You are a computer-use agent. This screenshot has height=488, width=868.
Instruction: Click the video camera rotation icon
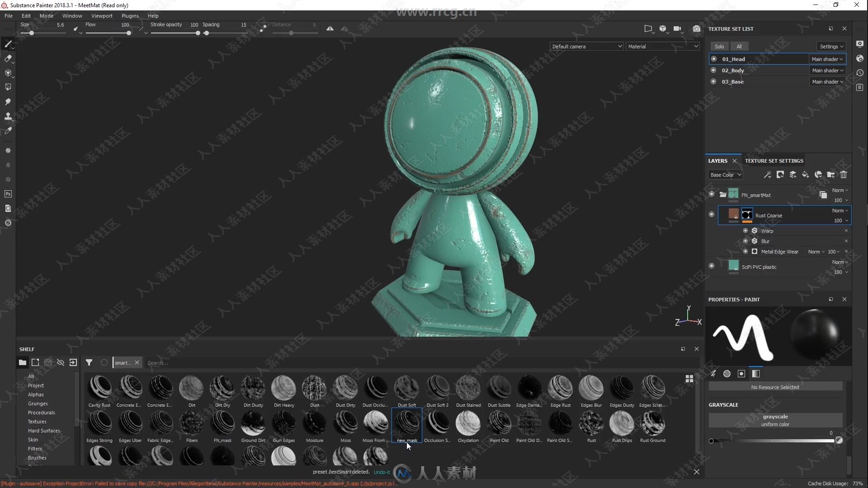coord(677,28)
